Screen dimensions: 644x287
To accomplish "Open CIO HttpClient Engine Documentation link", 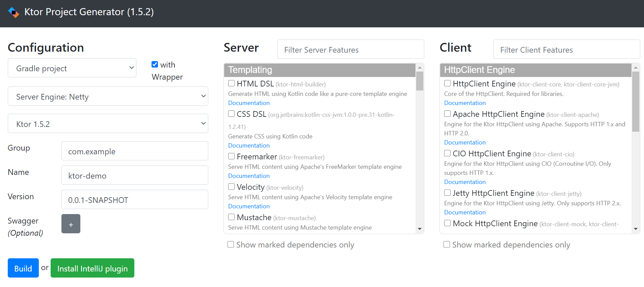I will (x=465, y=182).
